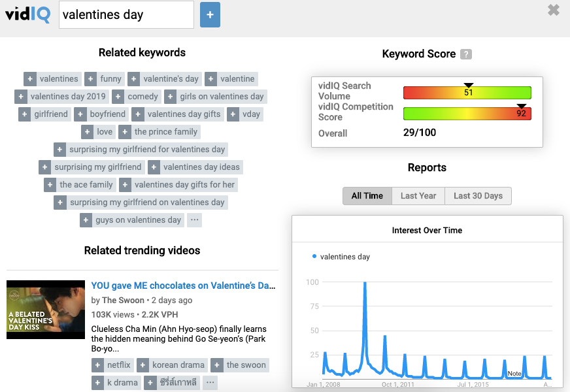Add the 'korean drama' tag plus icon
The height and width of the screenshot is (392, 570).
142,365
